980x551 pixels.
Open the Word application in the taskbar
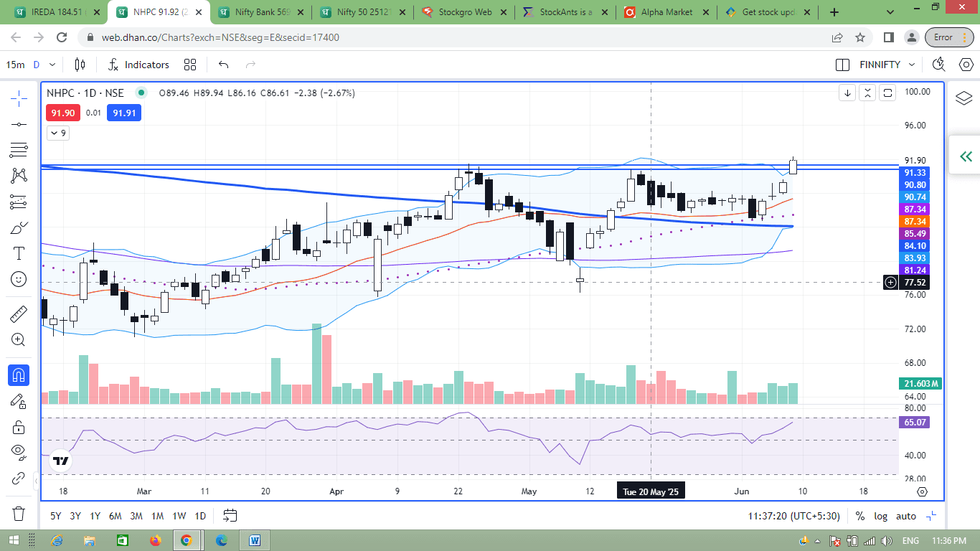tap(255, 540)
